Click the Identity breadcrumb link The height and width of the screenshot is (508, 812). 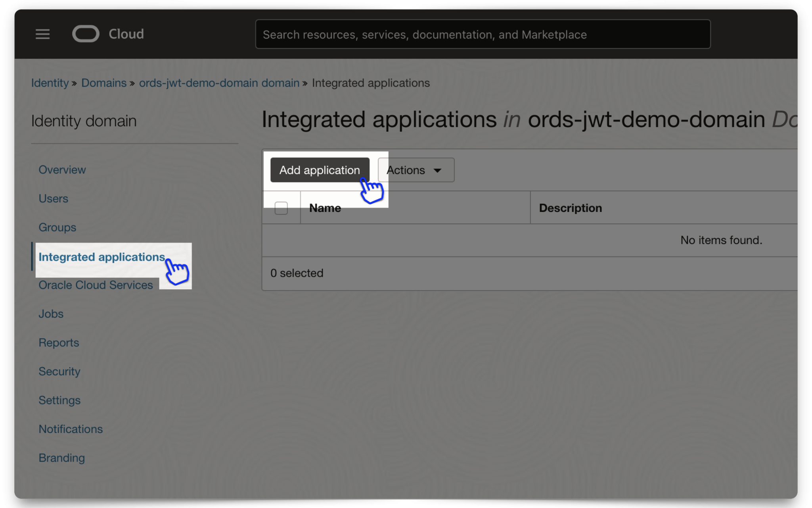click(x=50, y=83)
